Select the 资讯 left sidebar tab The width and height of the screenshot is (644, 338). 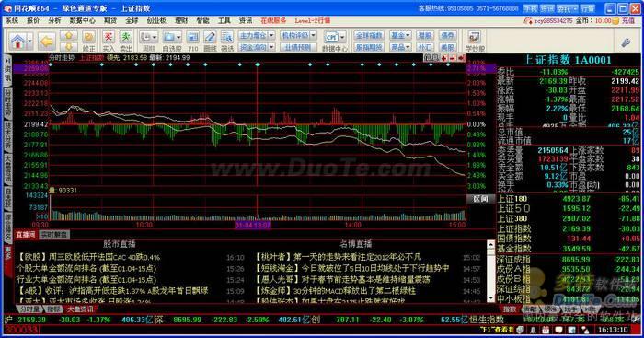coord(7,71)
